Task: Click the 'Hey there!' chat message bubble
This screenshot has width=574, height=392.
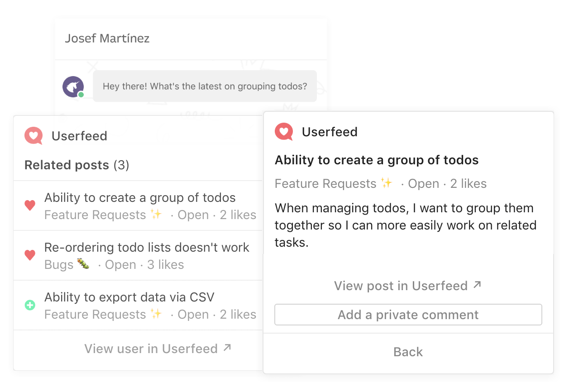Action: click(205, 86)
